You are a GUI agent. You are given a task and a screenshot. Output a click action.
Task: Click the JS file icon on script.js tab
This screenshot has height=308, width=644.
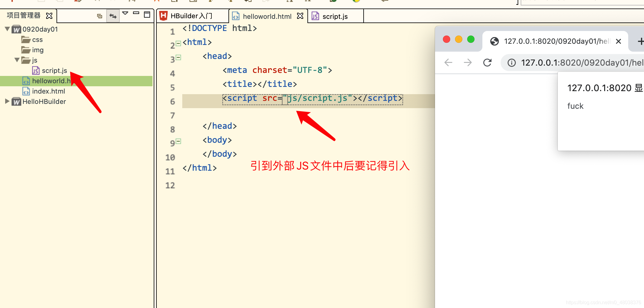click(x=315, y=16)
